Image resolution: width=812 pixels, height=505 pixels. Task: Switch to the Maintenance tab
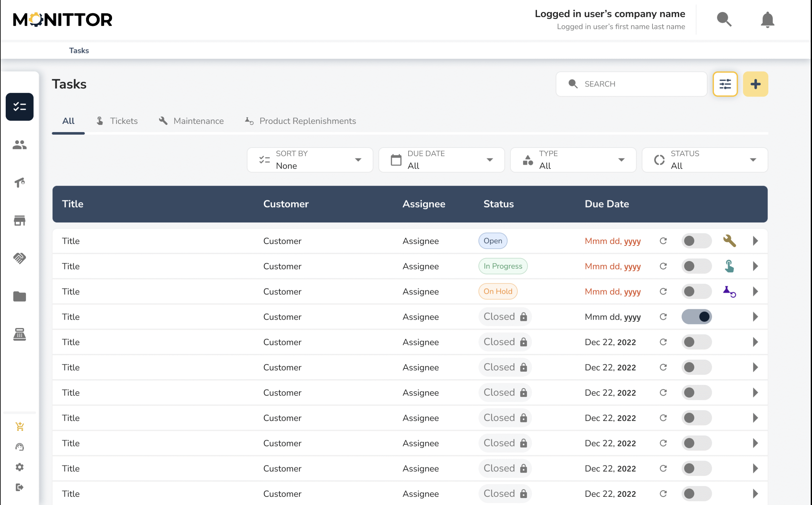[x=191, y=121]
